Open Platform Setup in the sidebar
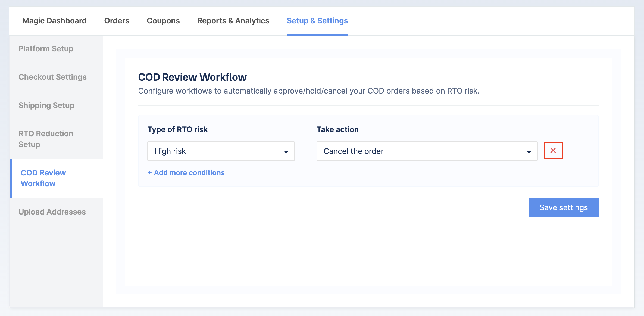Screen dimensions: 644x316 pyautogui.click(x=46, y=49)
